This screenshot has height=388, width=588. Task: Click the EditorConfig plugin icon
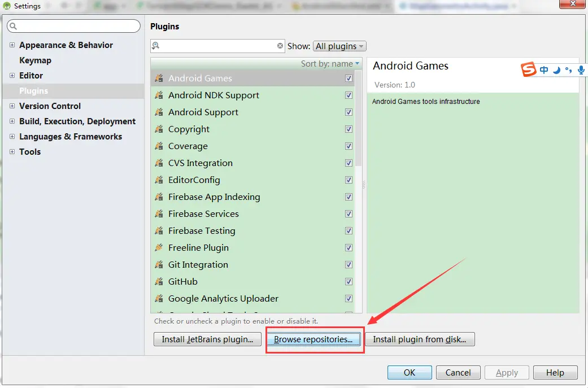click(159, 180)
